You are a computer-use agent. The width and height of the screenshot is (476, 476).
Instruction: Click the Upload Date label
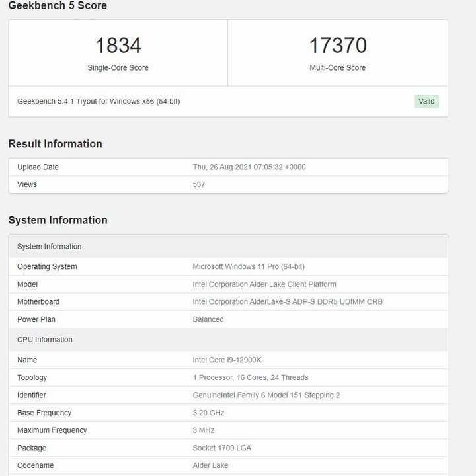(38, 167)
